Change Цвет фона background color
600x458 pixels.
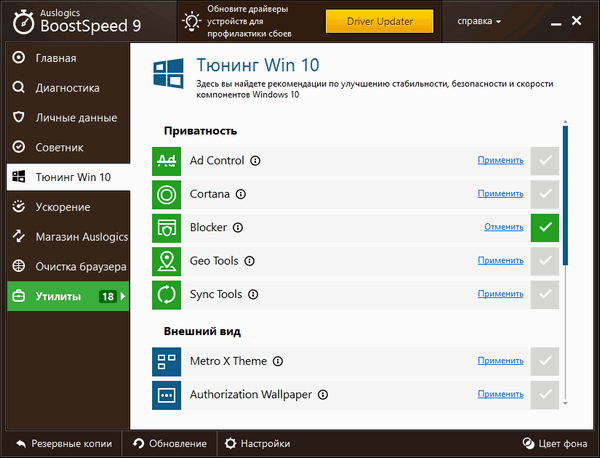click(x=555, y=444)
